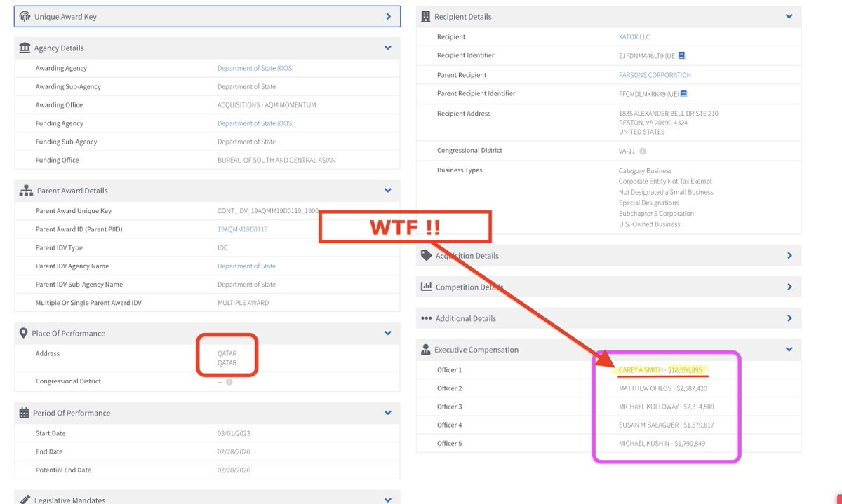Image resolution: width=842 pixels, height=504 pixels.
Task: Click the info icon next to VA-11
Action: coord(643,151)
